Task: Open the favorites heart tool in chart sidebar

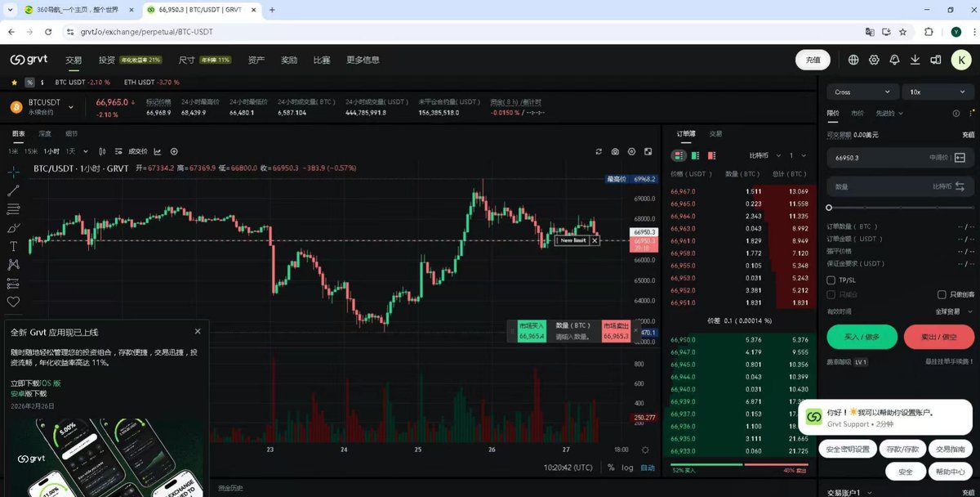Action: pyautogui.click(x=13, y=302)
